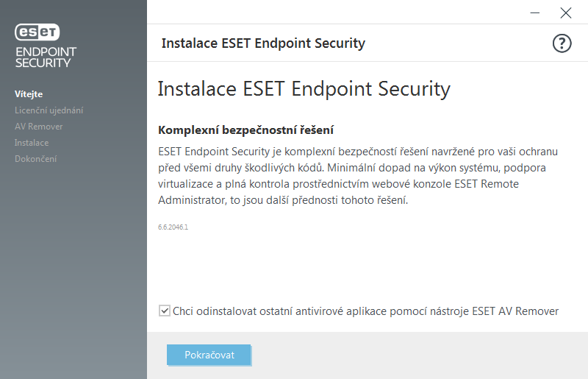Untick the ESET AV Remover checkbox square
Screen dimensions: 588x379
coord(164,311)
